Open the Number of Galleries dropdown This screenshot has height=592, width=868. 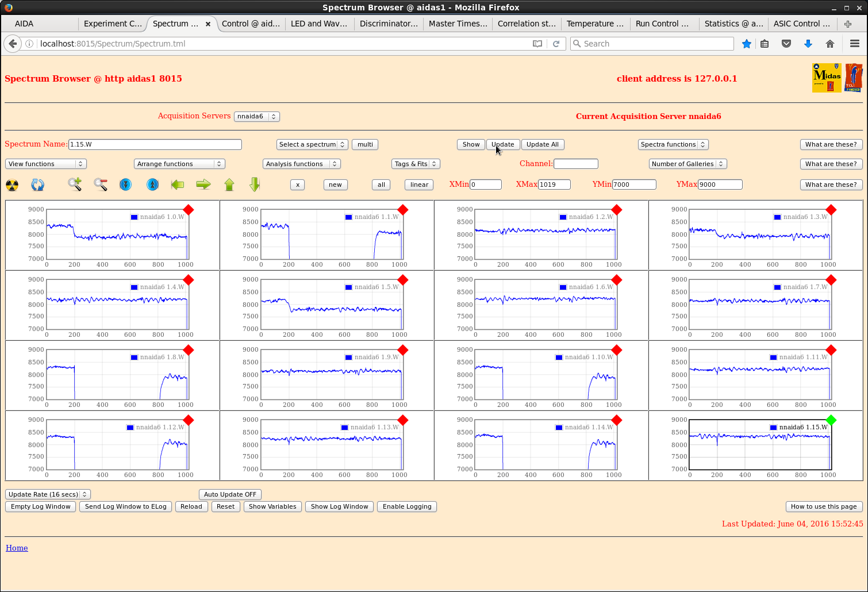pyautogui.click(x=688, y=164)
